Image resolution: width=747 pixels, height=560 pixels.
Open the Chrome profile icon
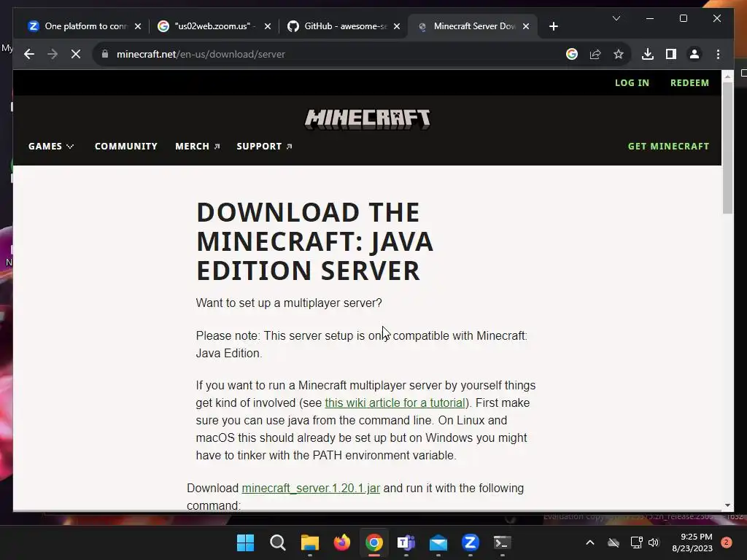coord(694,54)
